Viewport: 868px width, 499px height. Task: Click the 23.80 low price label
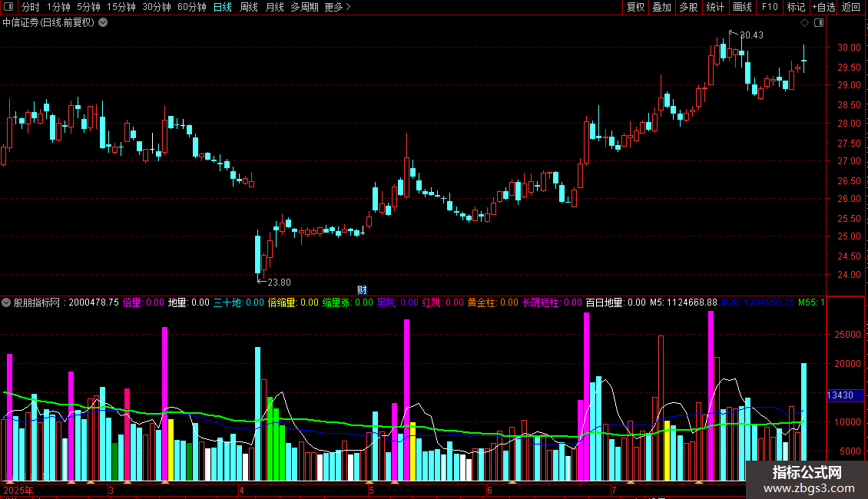point(279,283)
